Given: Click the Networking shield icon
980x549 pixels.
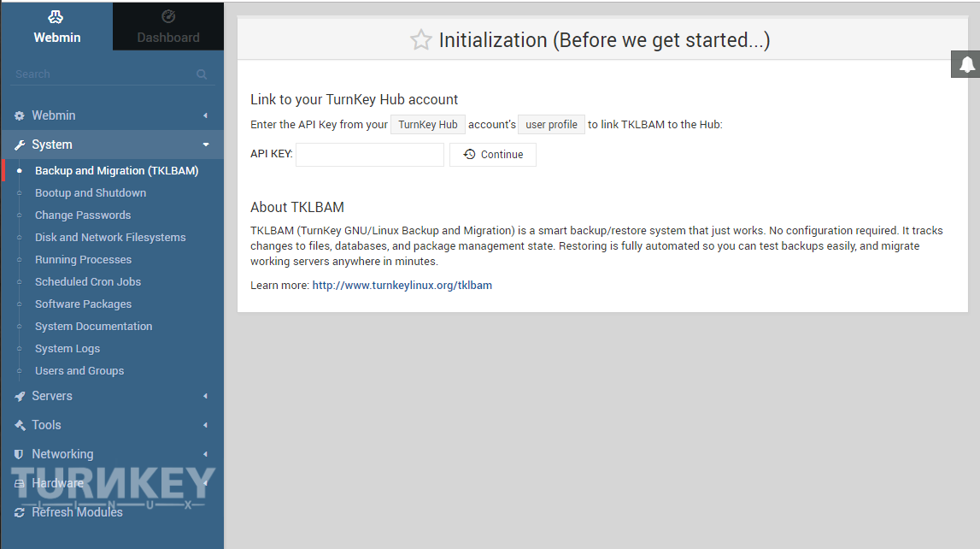Looking at the screenshot, I should (19, 455).
